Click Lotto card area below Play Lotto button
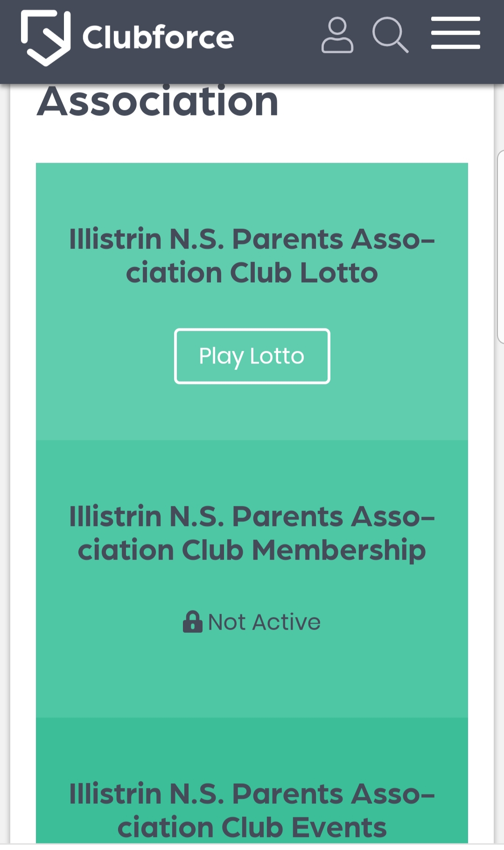The height and width of the screenshot is (850, 504). click(x=252, y=411)
